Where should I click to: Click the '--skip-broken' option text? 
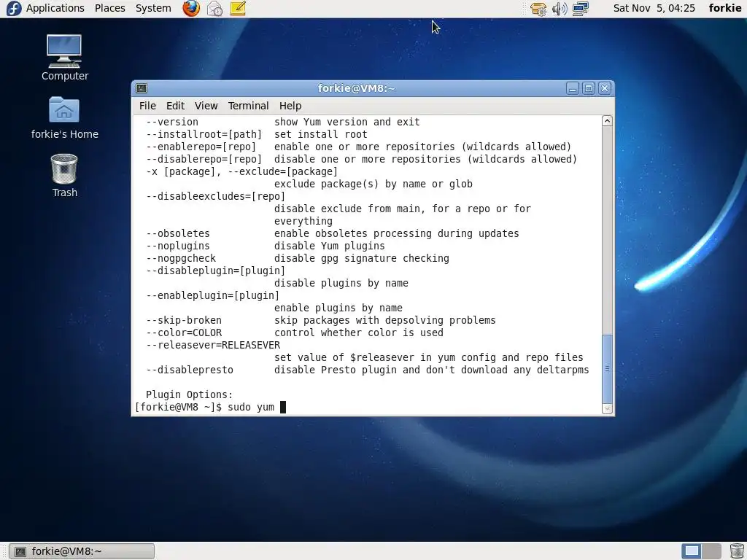click(x=184, y=321)
